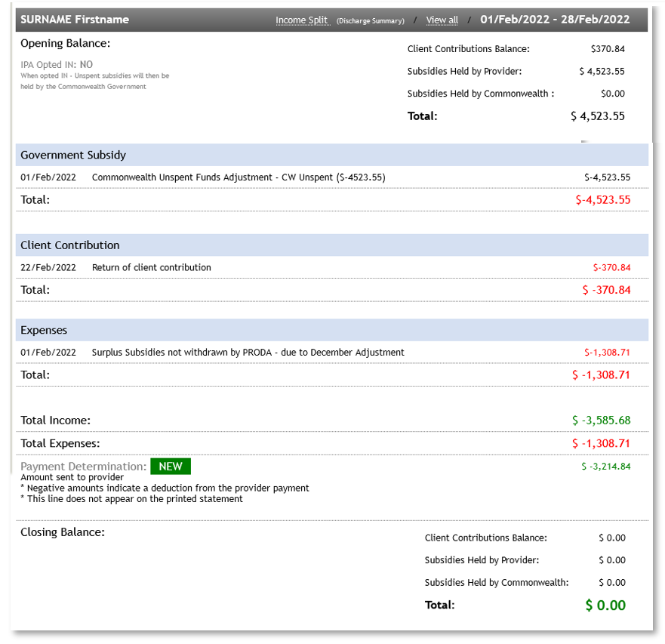Image resolution: width=665 pixels, height=644 pixels.
Task: Click the Closing Balance heading
Action: (62, 532)
